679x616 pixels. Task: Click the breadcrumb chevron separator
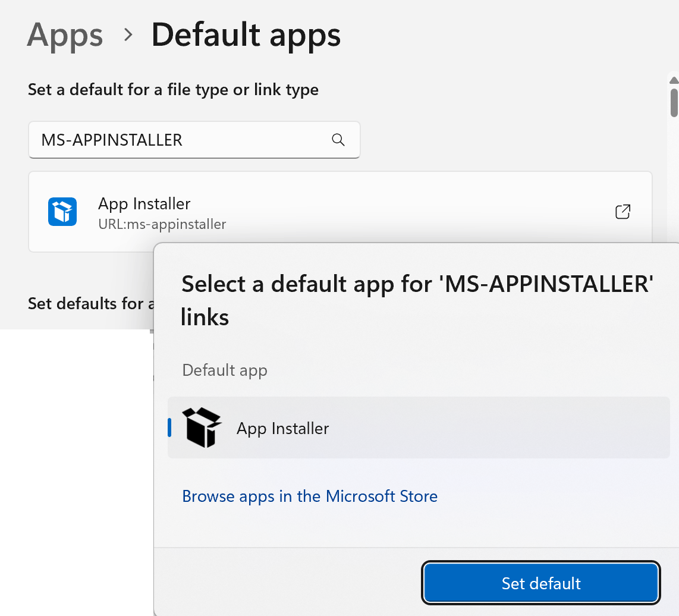128,34
